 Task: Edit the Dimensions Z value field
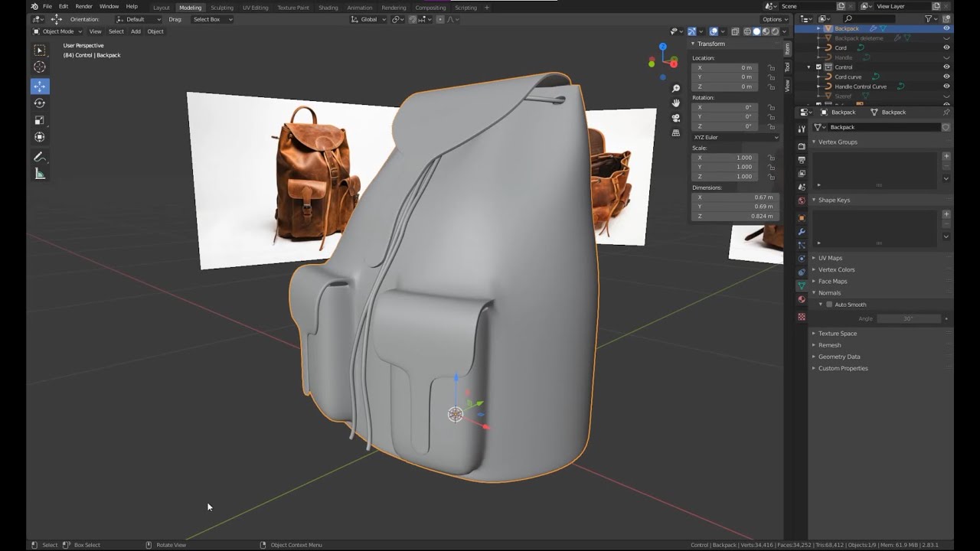click(x=735, y=216)
